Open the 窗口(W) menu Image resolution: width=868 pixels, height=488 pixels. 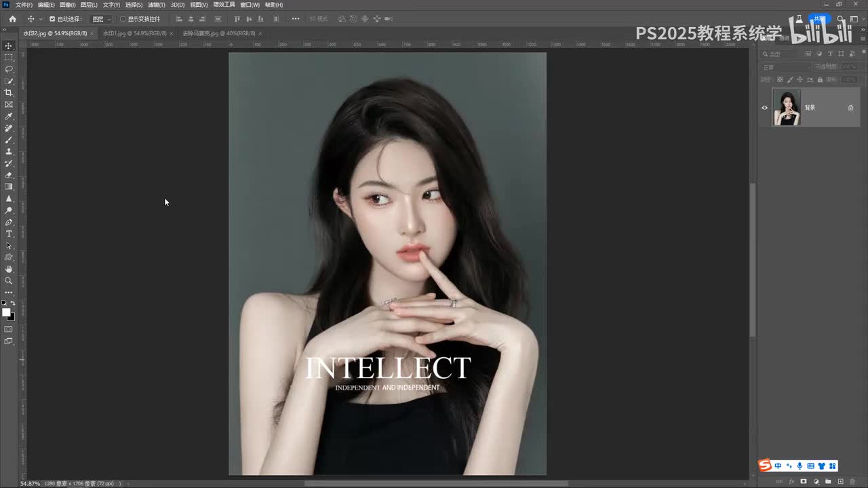tap(250, 5)
